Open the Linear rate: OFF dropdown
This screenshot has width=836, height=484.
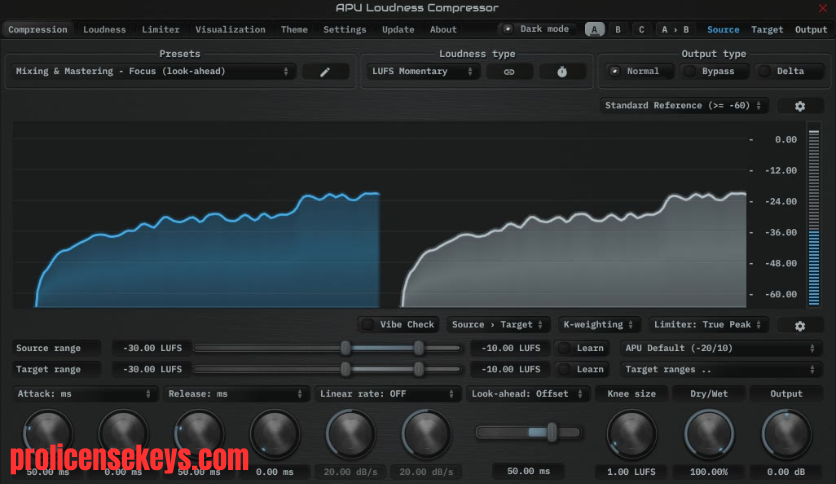(387, 394)
